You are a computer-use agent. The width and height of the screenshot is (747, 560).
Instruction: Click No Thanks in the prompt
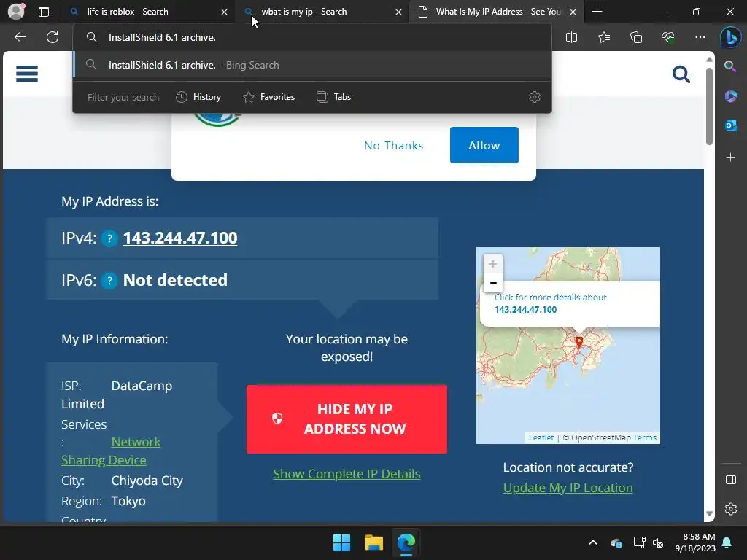click(393, 145)
